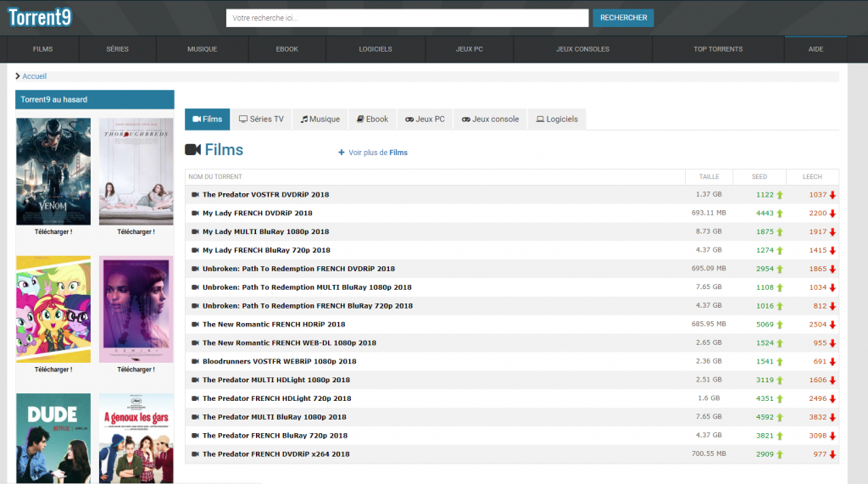Switch to the Séries TV tab
The image size is (868, 484).
click(x=261, y=120)
